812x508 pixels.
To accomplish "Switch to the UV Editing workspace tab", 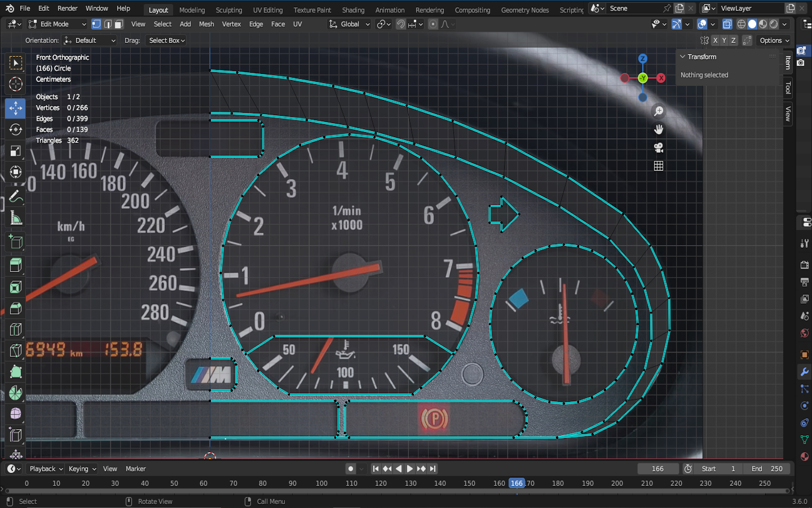I will click(x=268, y=10).
